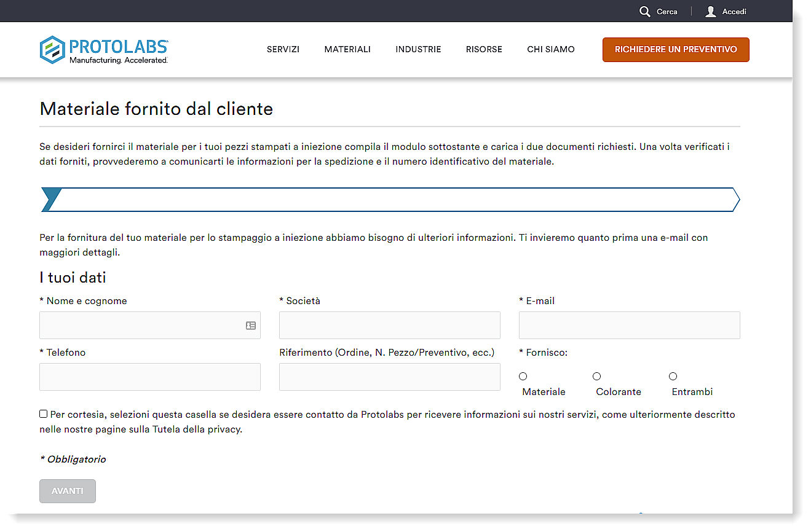Click the '* Società' label

tap(300, 301)
